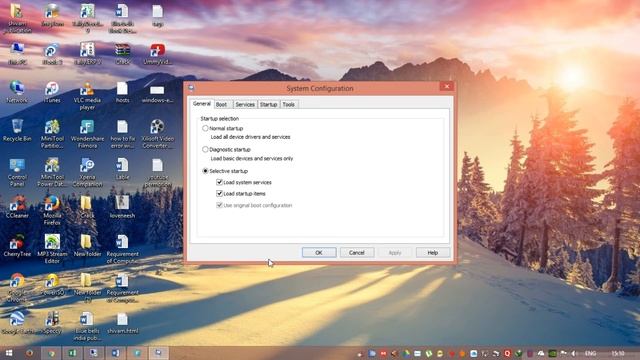Select the table Word document icon
The width and height of the screenshot is (640, 360).
tap(122, 169)
